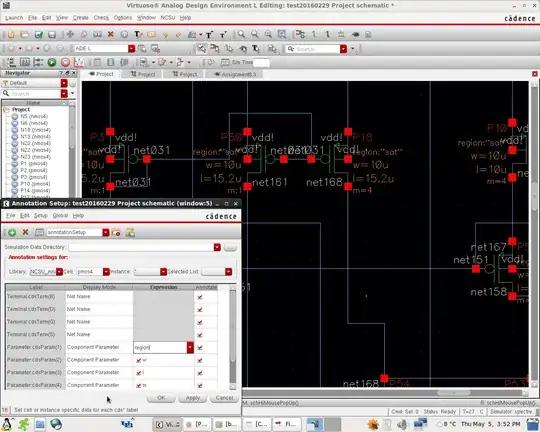This screenshot has width=540, height=432.
Task: Toggle Annotate checkbox for Parameter cdsParam(1)
Action: coord(200,348)
